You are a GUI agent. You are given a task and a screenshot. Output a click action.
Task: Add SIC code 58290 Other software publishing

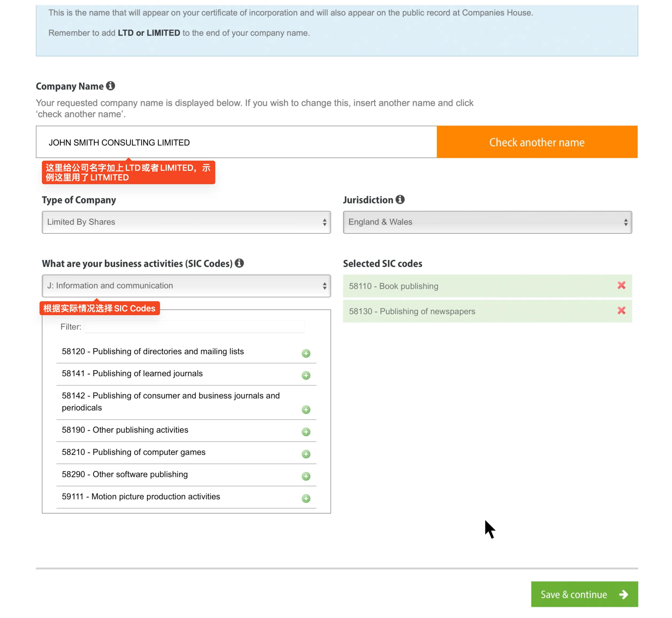[306, 476]
